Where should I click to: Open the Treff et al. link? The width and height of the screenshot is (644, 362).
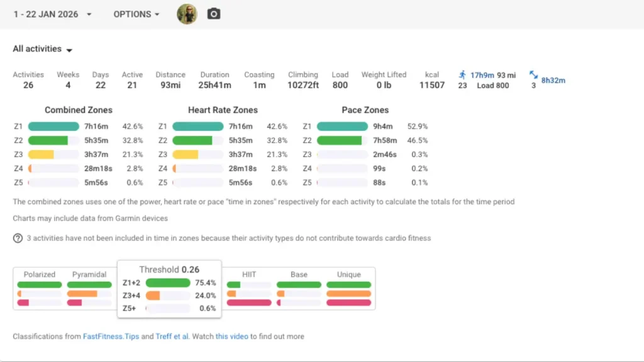(x=172, y=337)
